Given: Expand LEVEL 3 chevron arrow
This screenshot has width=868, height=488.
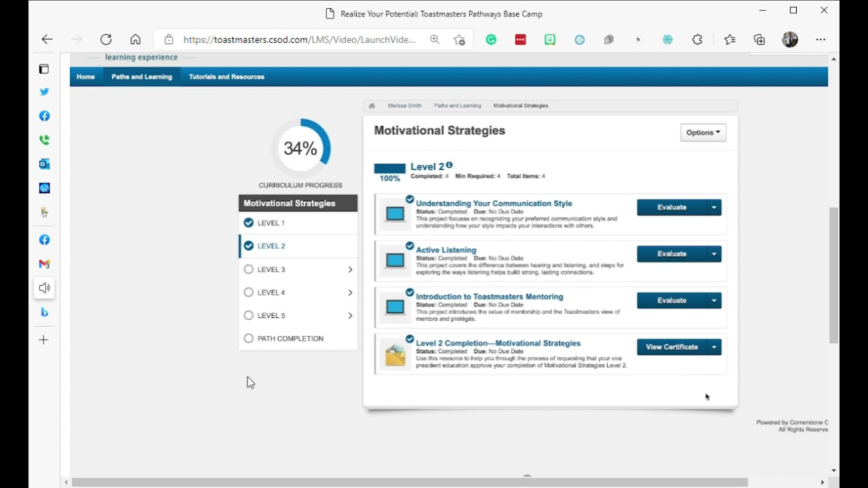Looking at the screenshot, I should click(x=350, y=270).
